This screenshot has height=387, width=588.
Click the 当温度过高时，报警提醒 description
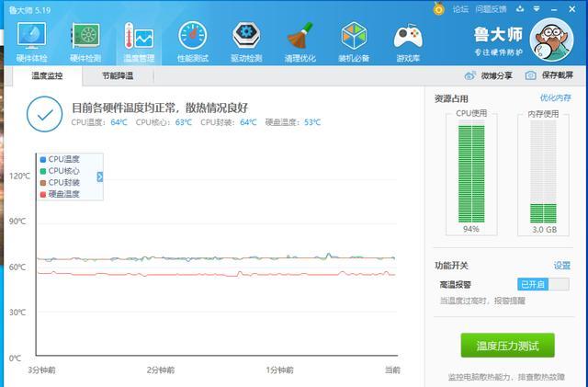click(x=482, y=301)
